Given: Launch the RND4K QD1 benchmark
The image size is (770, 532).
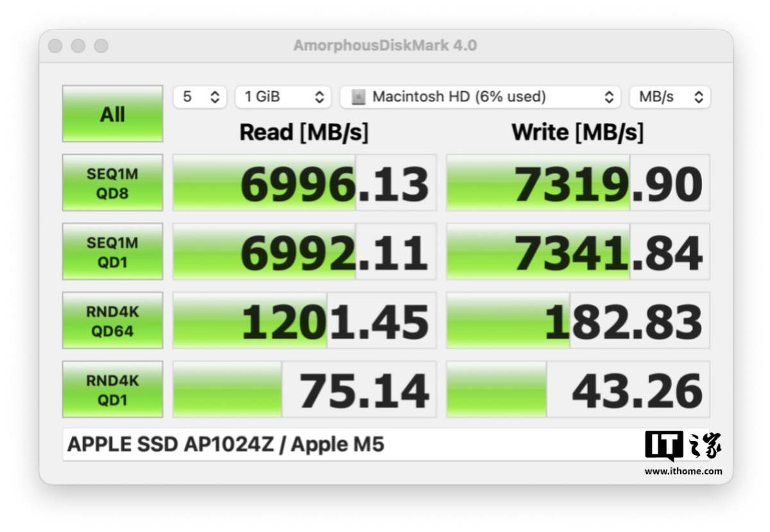Looking at the screenshot, I should click(x=112, y=390).
